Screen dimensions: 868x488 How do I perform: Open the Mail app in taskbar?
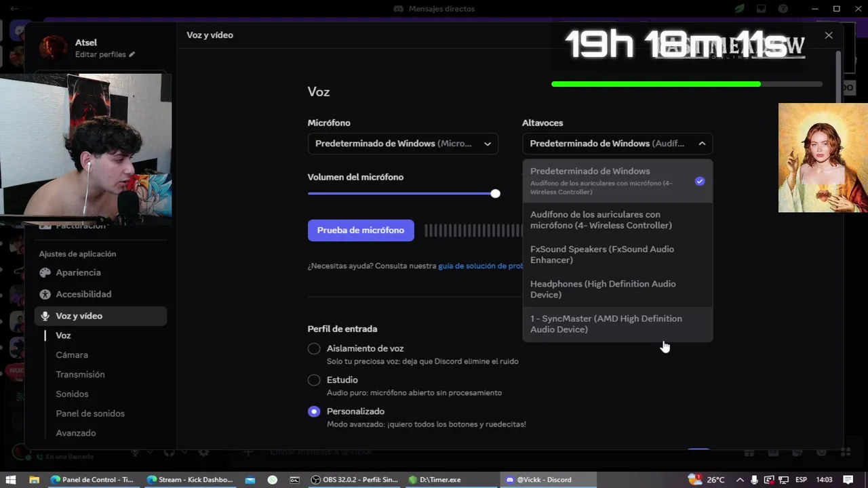coord(250,480)
